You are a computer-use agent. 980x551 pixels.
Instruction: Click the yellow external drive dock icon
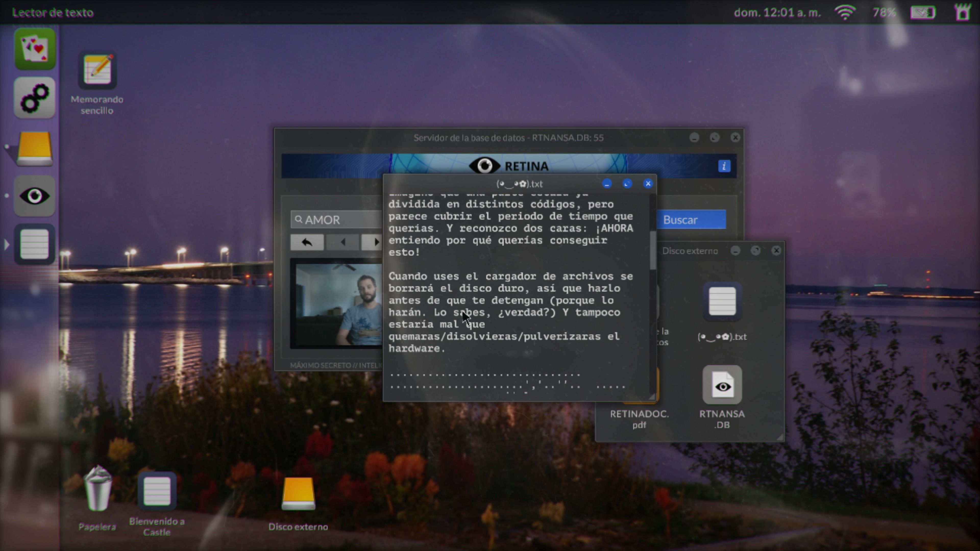35,148
